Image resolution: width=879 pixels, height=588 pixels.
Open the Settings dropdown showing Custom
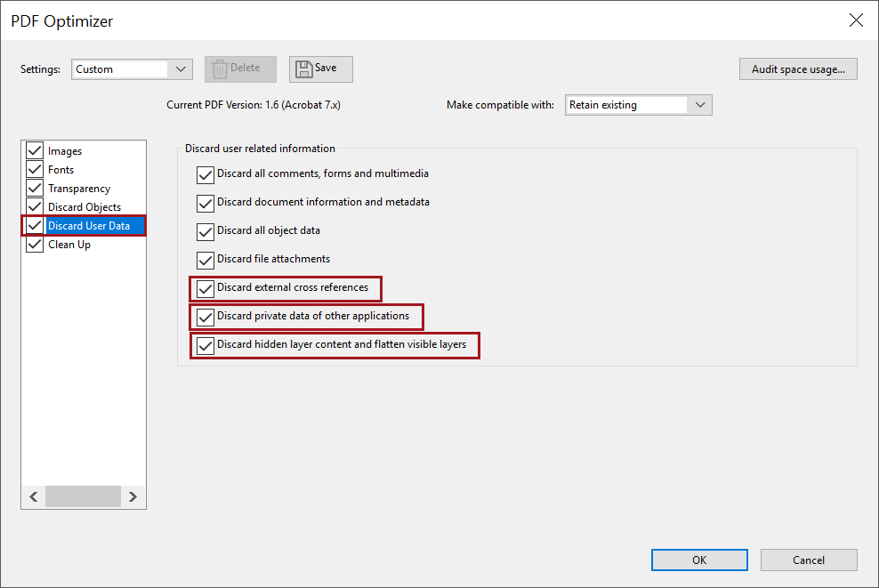click(x=132, y=68)
